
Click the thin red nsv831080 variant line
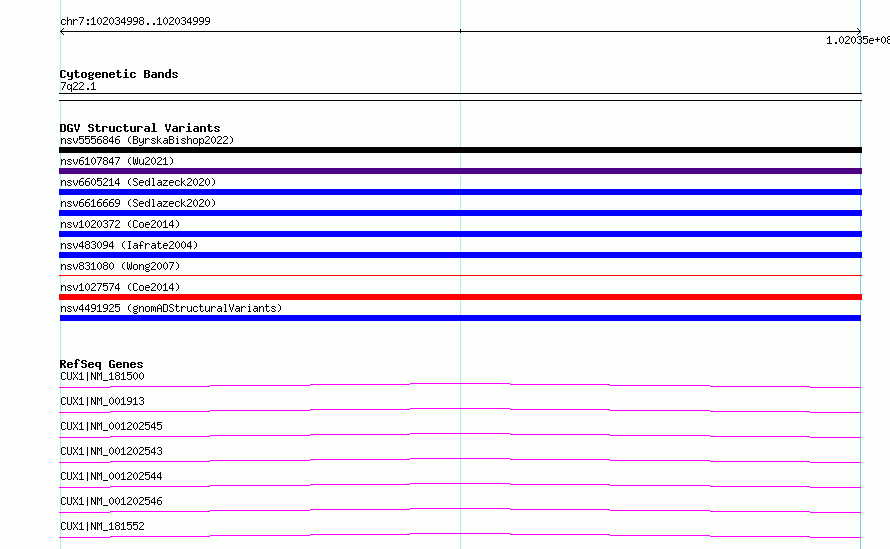pyautogui.click(x=460, y=276)
